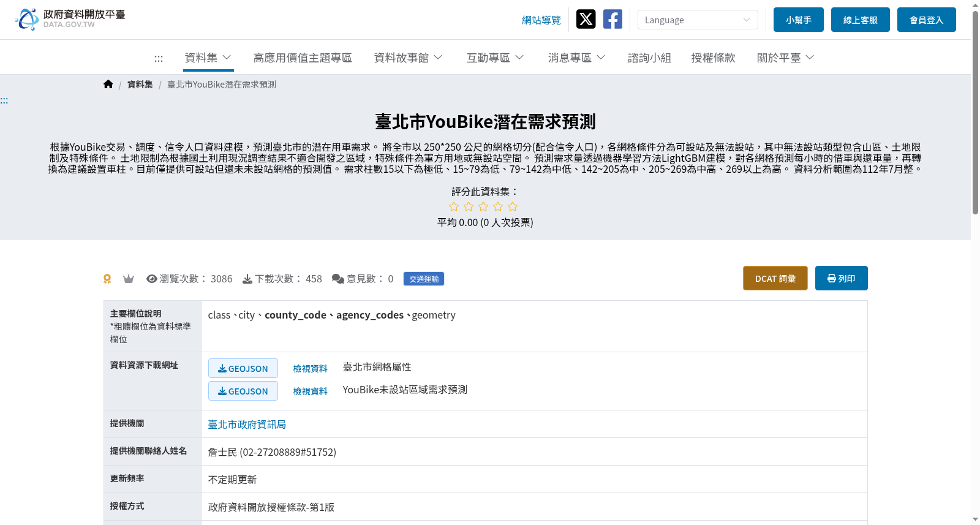Expand the 資料集 menu
Image resolution: width=980 pixels, height=525 pixels.
point(208,58)
